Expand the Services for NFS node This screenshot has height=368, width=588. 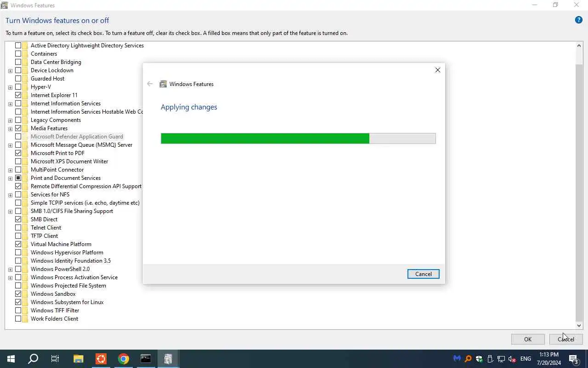pos(10,195)
